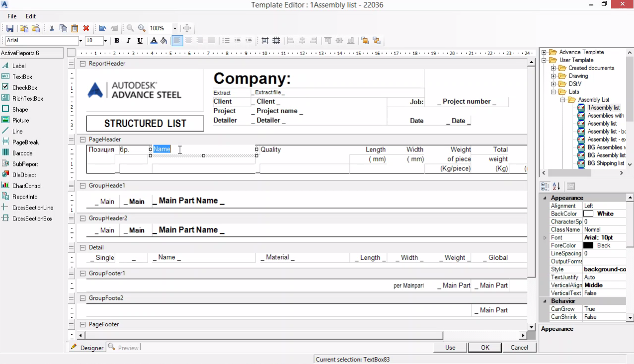Open the Arial font name dropdown
The width and height of the screenshot is (634, 364).
pos(80,41)
